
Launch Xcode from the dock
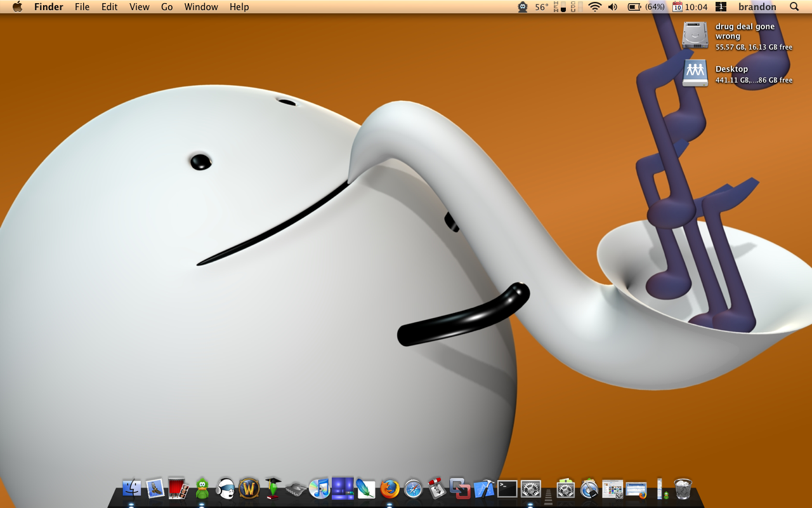point(483,488)
